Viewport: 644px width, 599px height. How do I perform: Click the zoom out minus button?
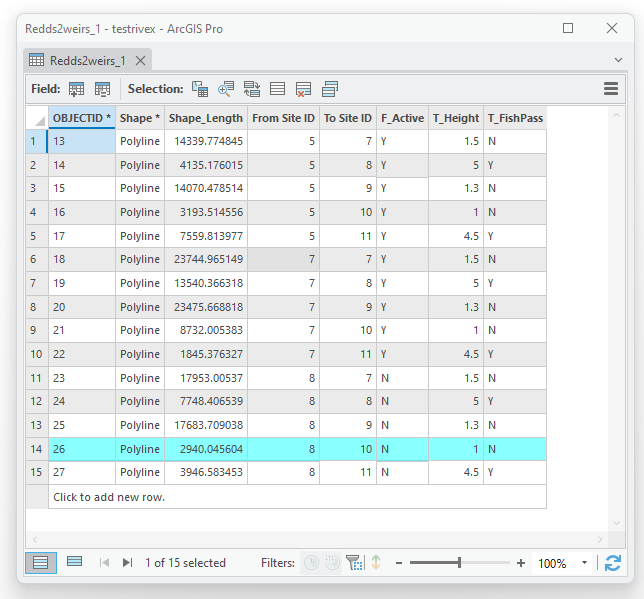pos(399,563)
